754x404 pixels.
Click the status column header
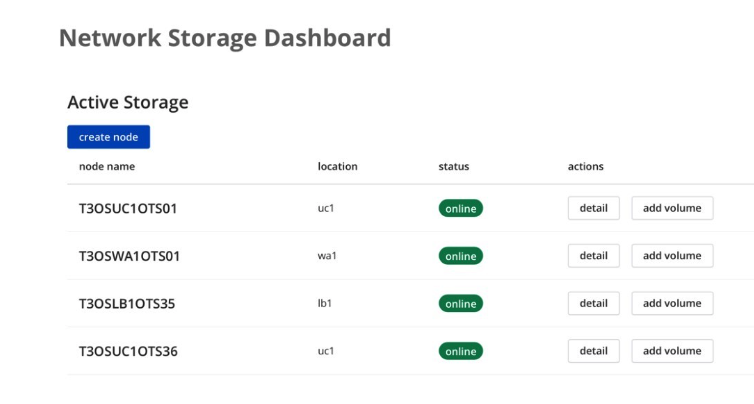click(x=453, y=166)
